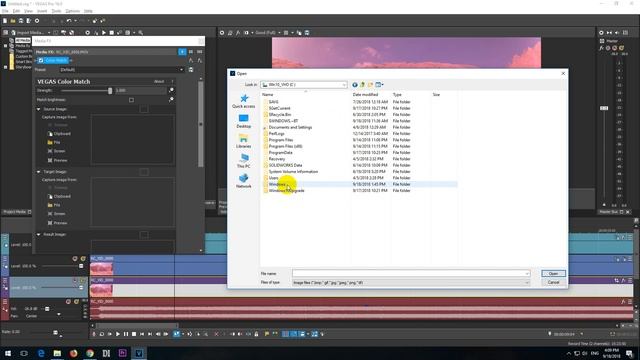Open the Edit menu

point(16,11)
